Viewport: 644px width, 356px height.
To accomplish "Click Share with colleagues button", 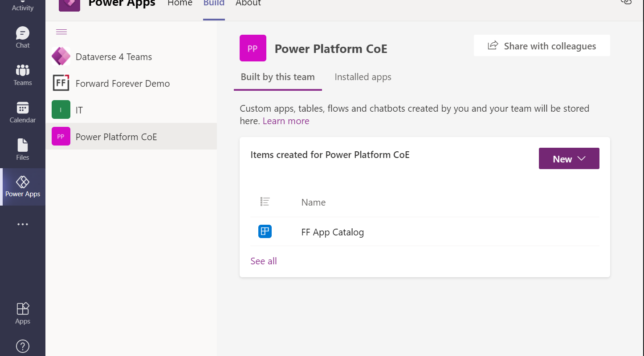I will pyautogui.click(x=542, y=45).
